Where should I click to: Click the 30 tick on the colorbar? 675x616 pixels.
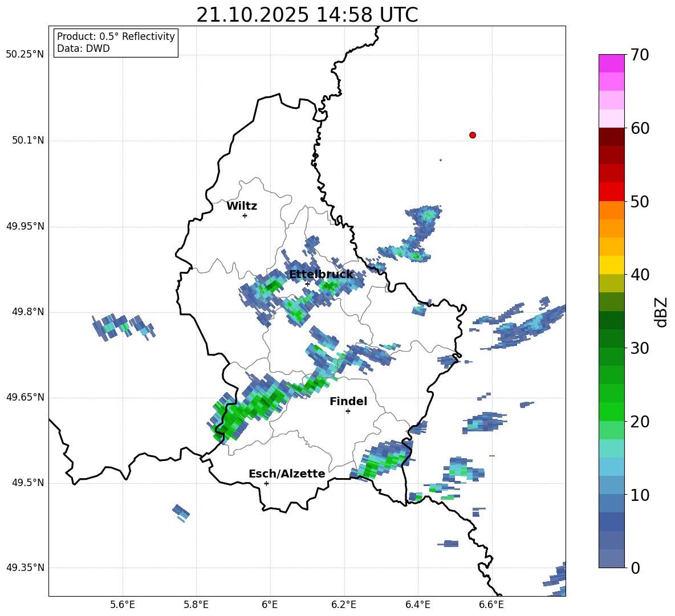640,348
